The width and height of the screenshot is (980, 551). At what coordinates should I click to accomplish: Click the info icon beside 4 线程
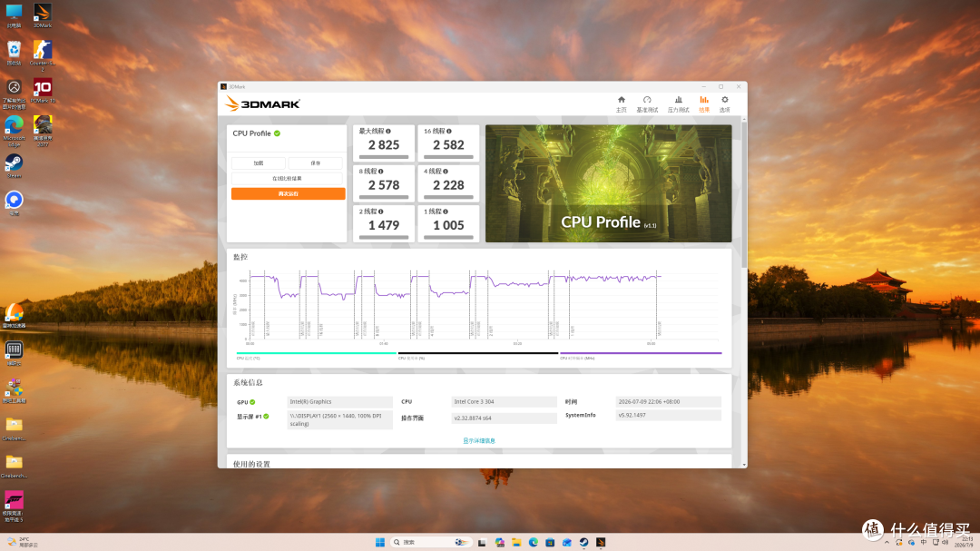pos(445,172)
